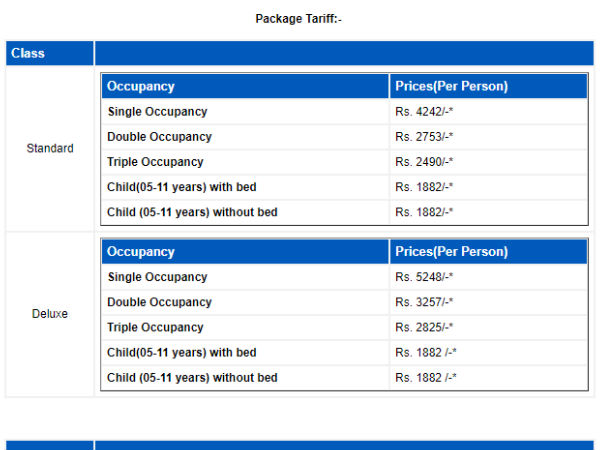The height and width of the screenshot is (450, 600).
Task: Select Standard Single Occupancy price Rs. 4242
Action: (x=424, y=112)
